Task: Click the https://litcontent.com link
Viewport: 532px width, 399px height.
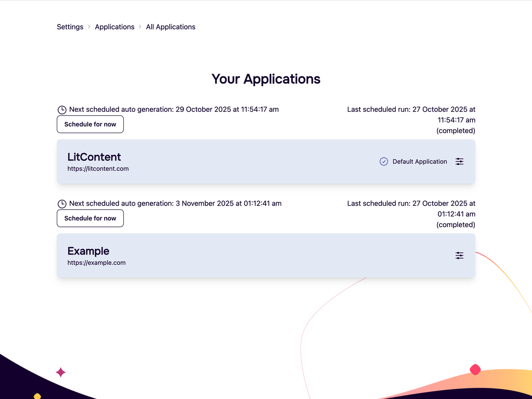Action: coord(98,168)
